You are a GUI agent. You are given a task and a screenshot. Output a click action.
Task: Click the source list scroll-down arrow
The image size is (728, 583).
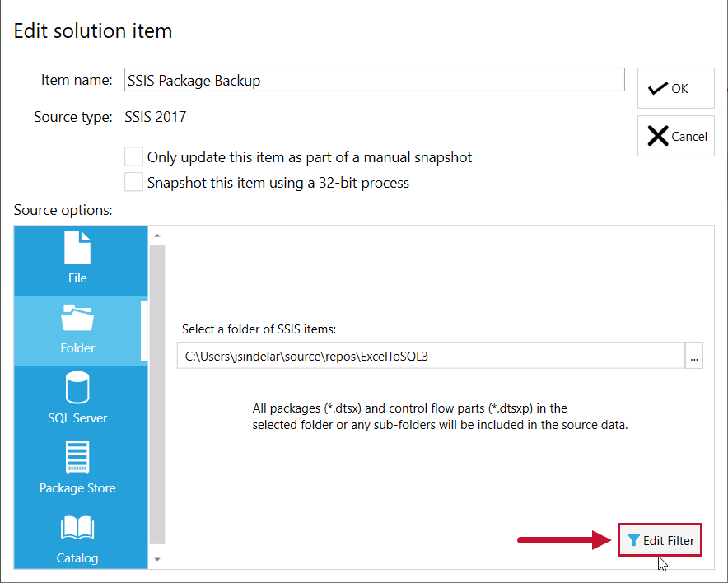tap(157, 559)
